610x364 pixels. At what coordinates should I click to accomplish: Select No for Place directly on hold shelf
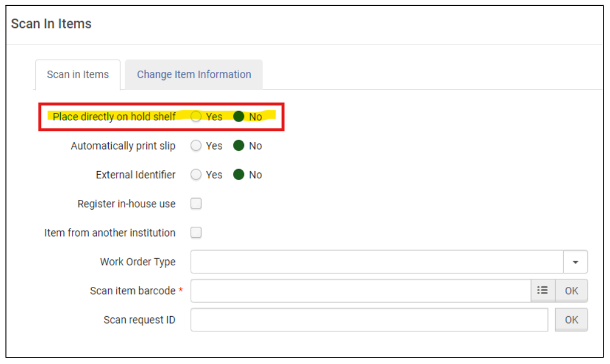pos(239,117)
